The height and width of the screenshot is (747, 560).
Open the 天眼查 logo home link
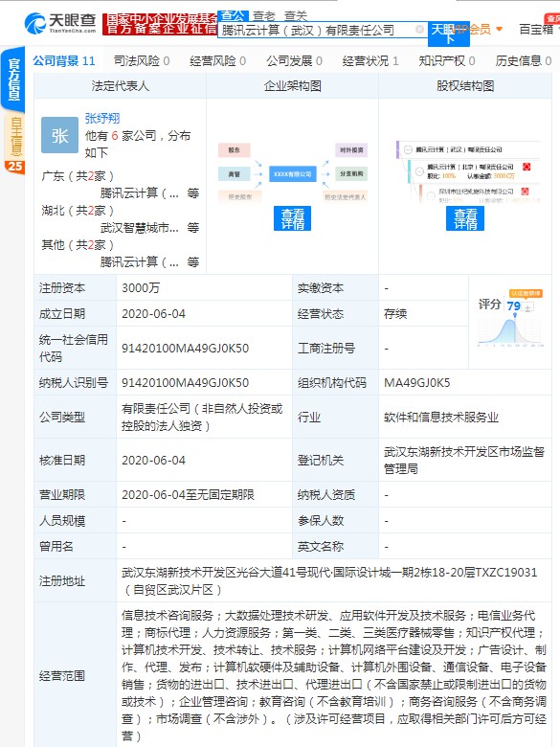pyautogui.click(x=60, y=23)
